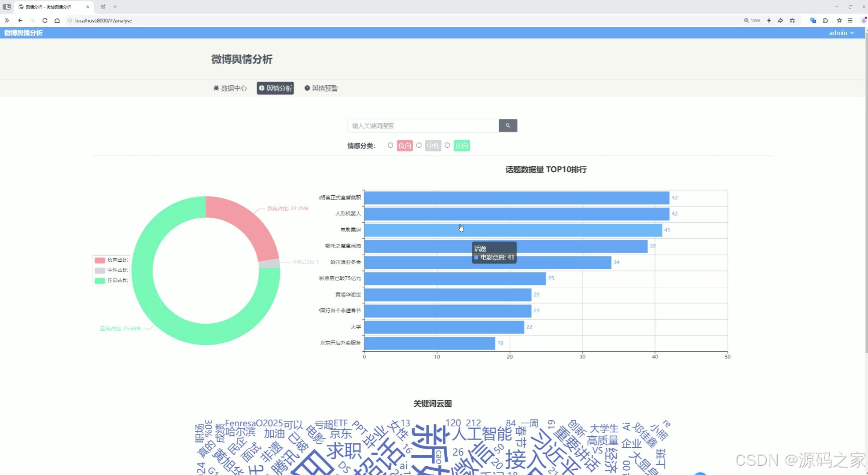Click the 微博舆情分析 header logo link
This screenshot has width=868, height=475.
[23, 33]
